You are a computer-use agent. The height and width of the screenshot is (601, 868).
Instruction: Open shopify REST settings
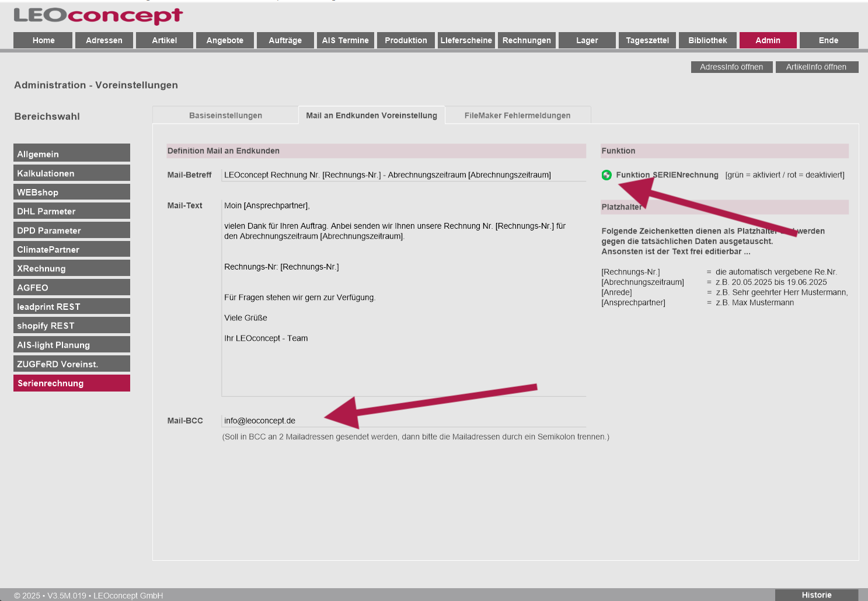[x=72, y=325]
